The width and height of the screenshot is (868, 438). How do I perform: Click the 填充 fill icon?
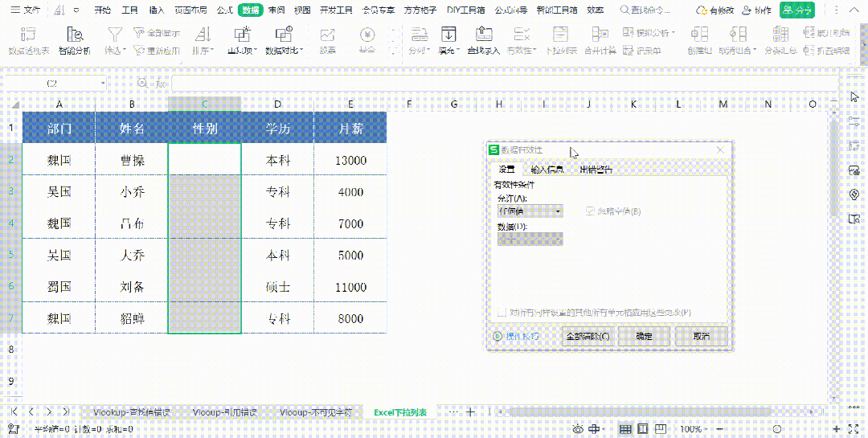[448, 35]
